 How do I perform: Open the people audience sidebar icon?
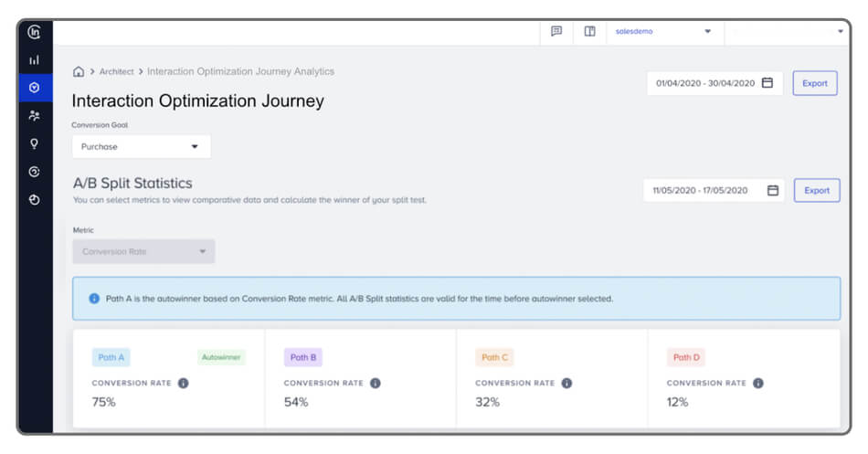point(35,116)
